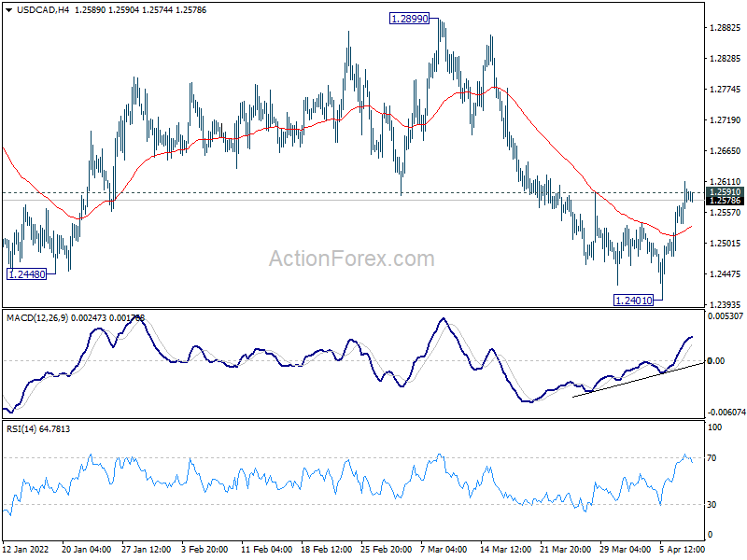The image size is (747, 560).
Task: Click the 18 Feb 12:00 date label
Action: point(326,550)
